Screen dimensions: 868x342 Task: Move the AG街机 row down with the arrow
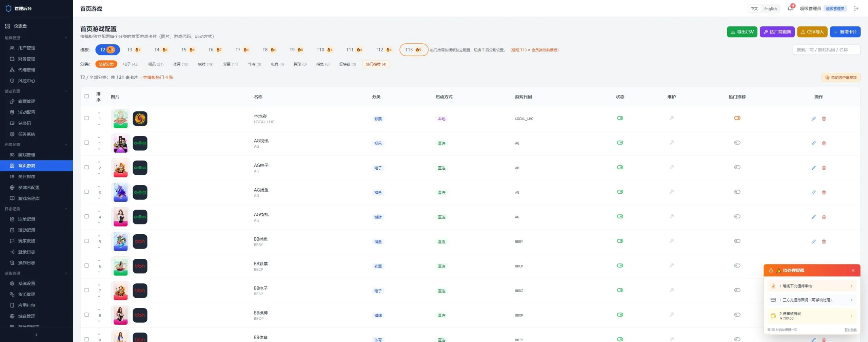(x=99, y=223)
